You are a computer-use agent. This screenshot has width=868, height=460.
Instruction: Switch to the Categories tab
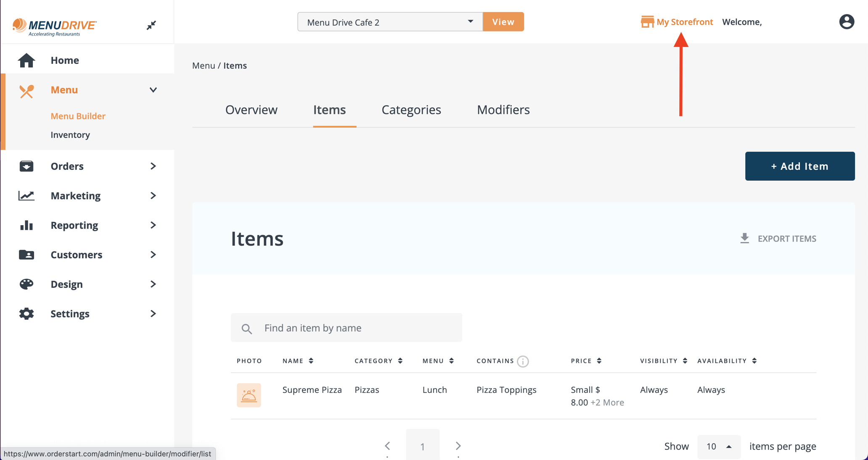click(411, 110)
